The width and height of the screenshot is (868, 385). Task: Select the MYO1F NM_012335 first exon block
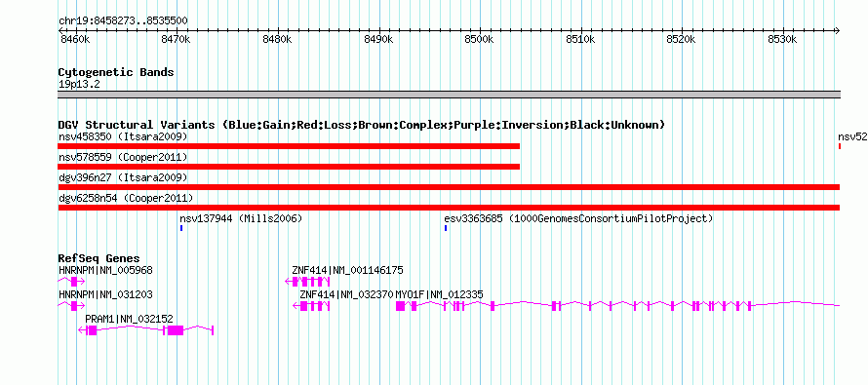point(400,306)
